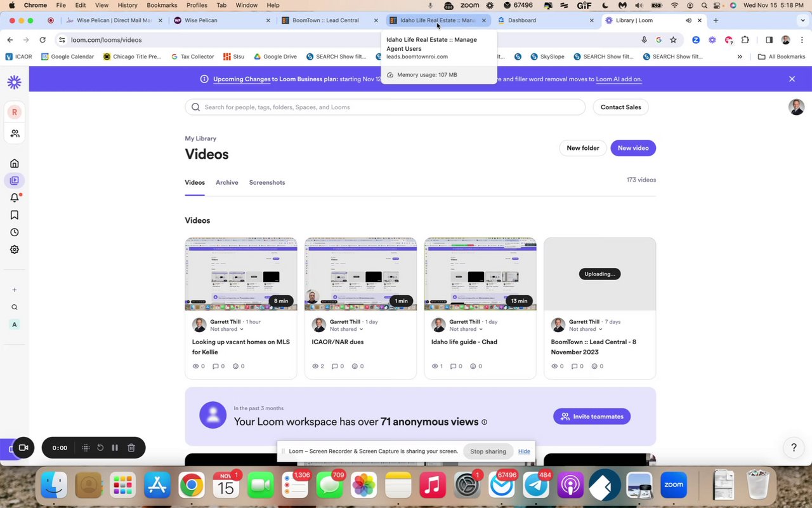Open History clock icon in sidebar
The height and width of the screenshot is (508, 812).
click(x=14, y=232)
